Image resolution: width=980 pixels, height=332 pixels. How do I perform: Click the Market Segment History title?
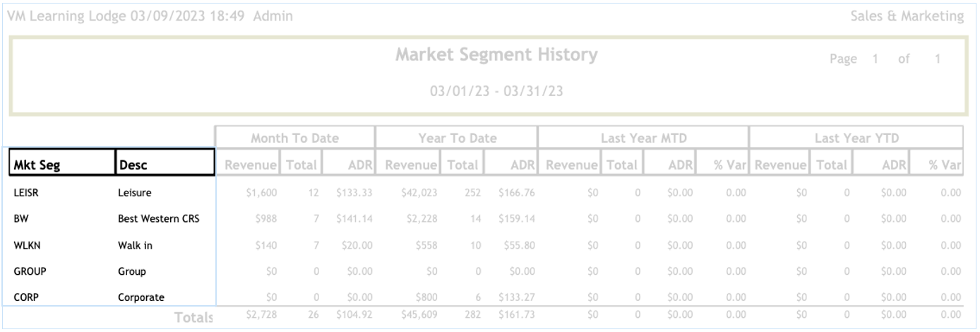coord(496,54)
